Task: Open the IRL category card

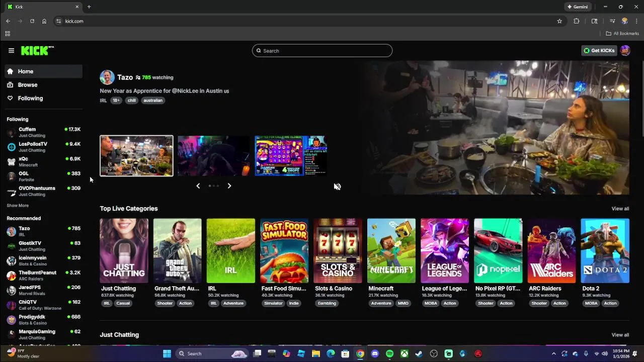Action: point(231,250)
